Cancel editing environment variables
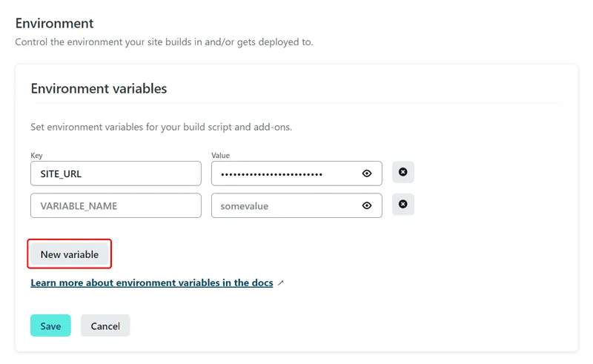593x364 pixels. (105, 325)
